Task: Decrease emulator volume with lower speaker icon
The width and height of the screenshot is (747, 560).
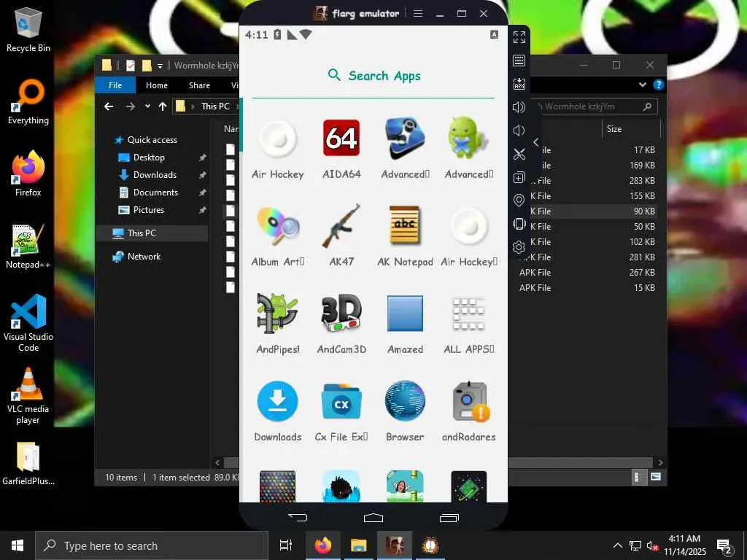Action: click(519, 131)
